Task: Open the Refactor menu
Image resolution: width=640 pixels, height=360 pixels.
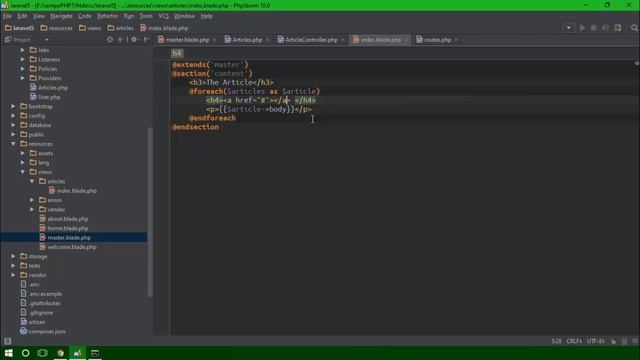Action: click(107, 16)
